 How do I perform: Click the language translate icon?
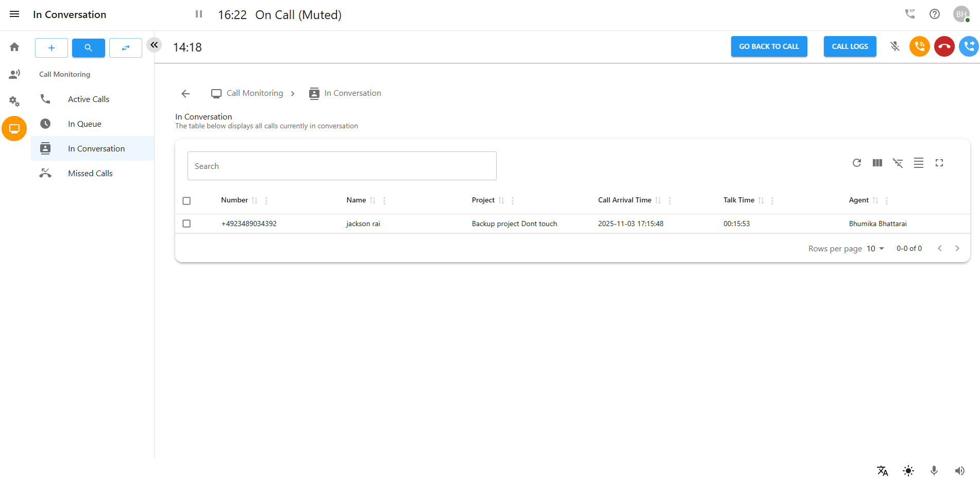click(x=883, y=471)
